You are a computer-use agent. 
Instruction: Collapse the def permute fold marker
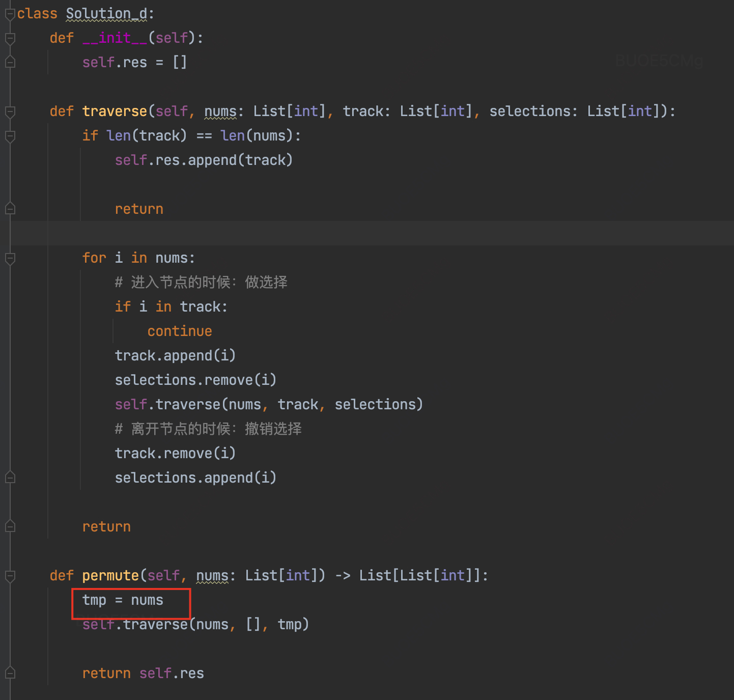10,576
